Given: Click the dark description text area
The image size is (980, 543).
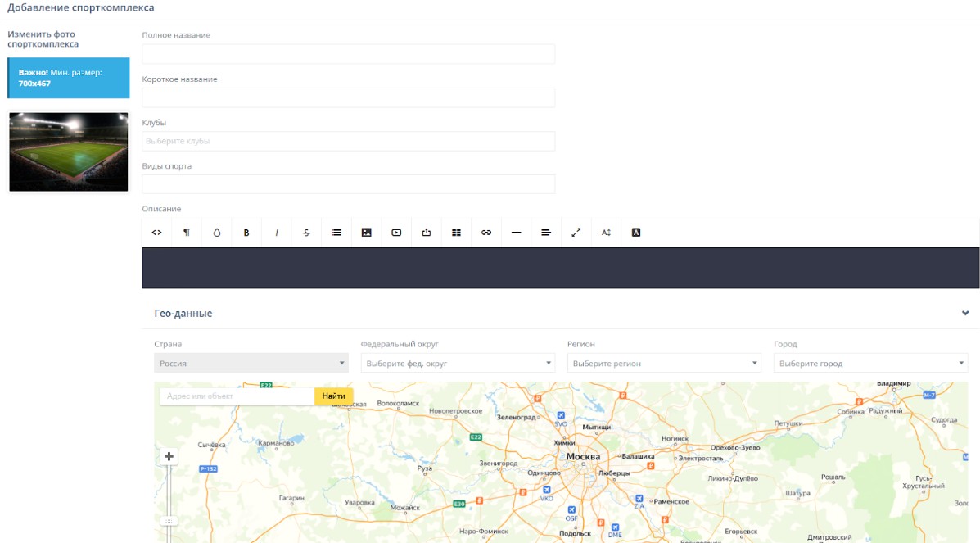Looking at the screenshot, I should point(561,268).
